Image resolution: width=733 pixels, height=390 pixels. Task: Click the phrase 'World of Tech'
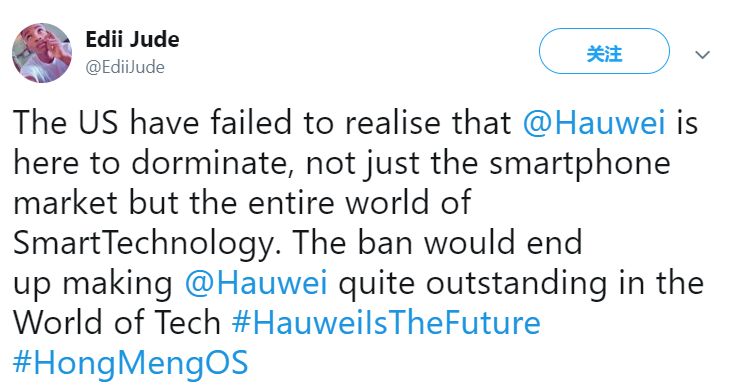tap(116, 323)
